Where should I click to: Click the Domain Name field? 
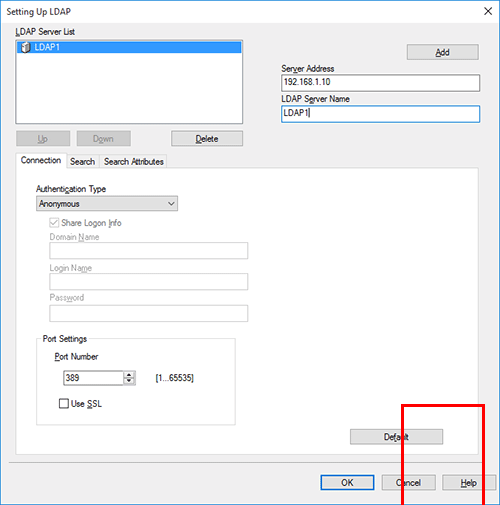[149, 251]
